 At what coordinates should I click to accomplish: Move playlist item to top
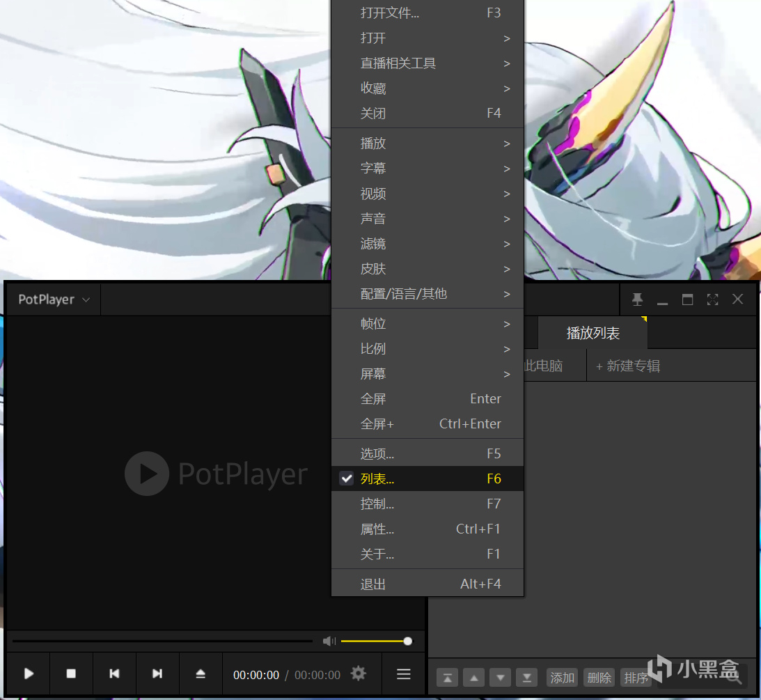tap(447, 677)
